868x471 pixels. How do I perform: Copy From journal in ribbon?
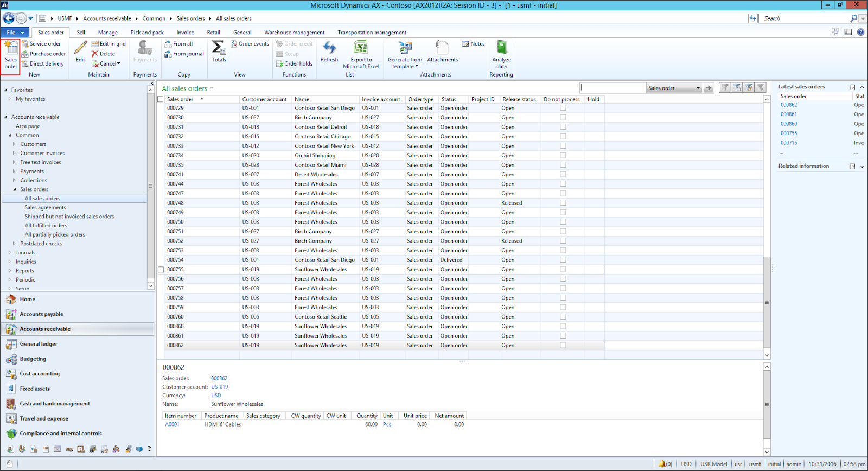pyautogui.click(x=184, y=54)
